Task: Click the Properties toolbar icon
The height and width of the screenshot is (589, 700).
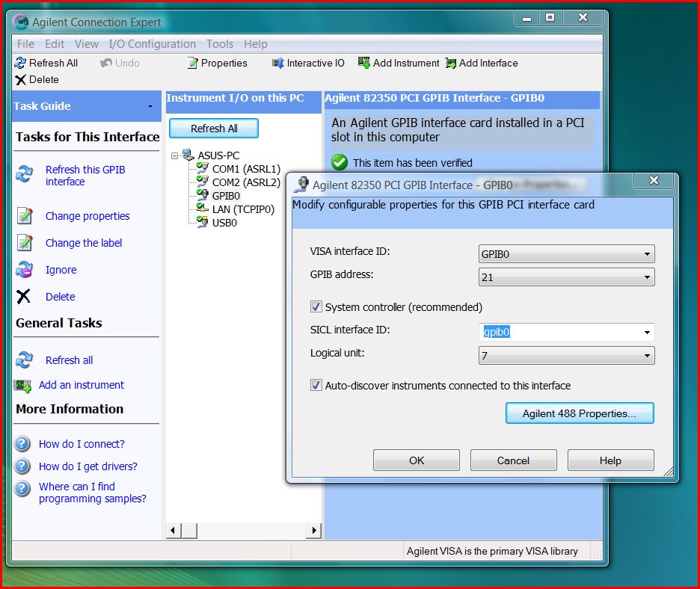Action: pos(192,64)
